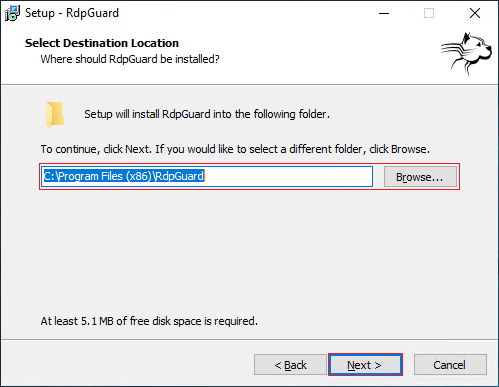
Task: Click the installation path input field
Action: click(207, 176)
